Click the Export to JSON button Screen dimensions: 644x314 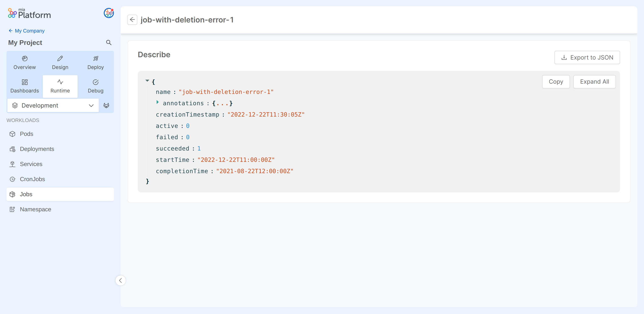pyautogui.click(x=587, y=57)
